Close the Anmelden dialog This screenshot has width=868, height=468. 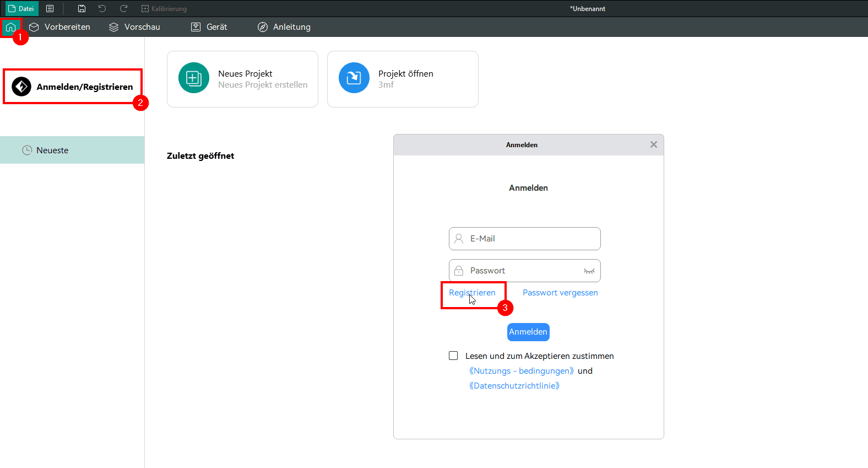(654, 144)
